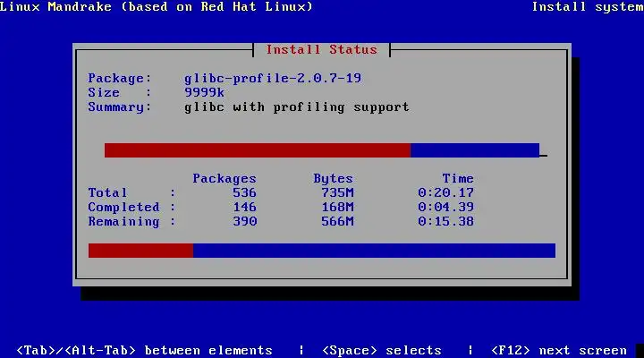Screen dimensions: 644x358
Task: Click the 'Size' label
Action: [x=104, y=92]
